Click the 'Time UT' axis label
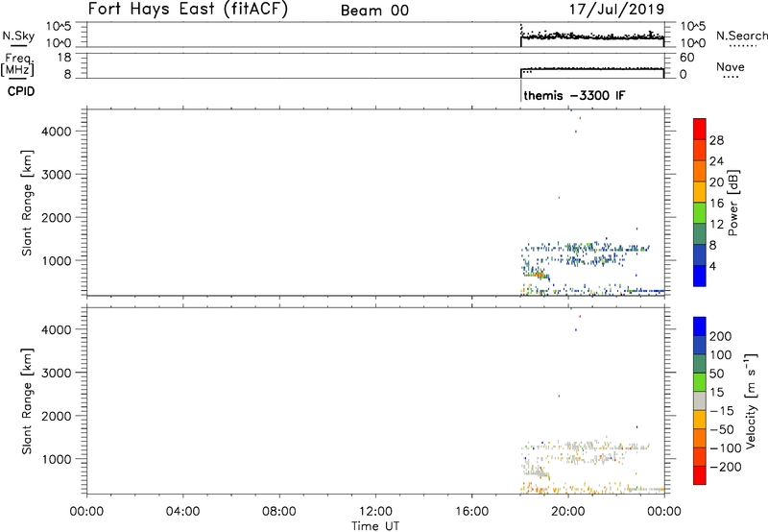Viewport: 768px width, 532px height. pyautogui.click(x=375, y=526)
